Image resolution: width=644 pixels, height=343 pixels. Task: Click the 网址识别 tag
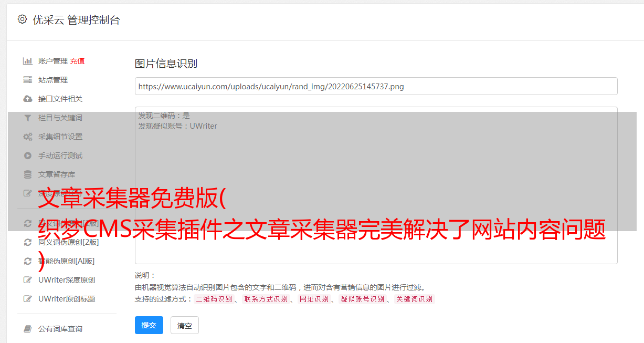314,299
